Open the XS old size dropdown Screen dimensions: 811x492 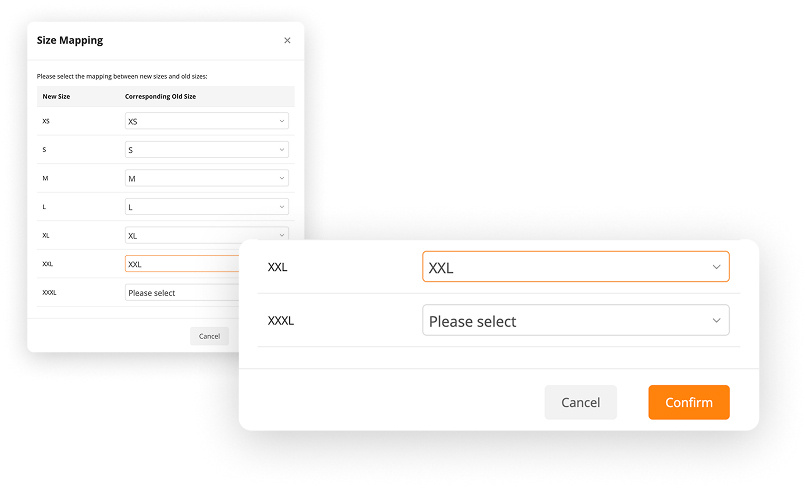(x=206, y=121)
